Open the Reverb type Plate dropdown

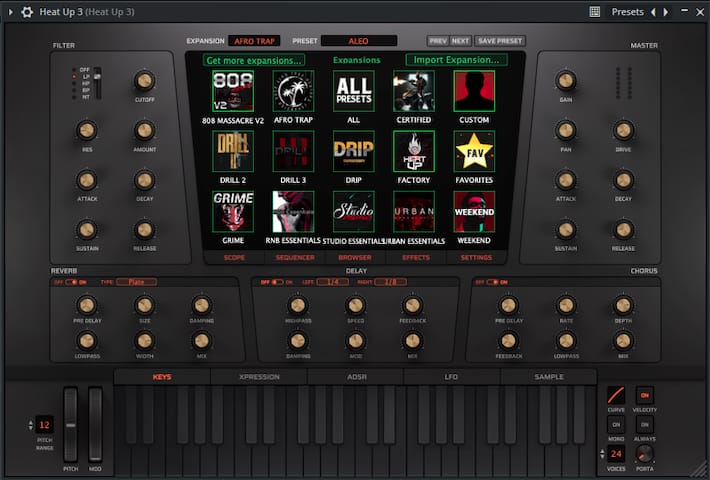[x=136, y=282]
